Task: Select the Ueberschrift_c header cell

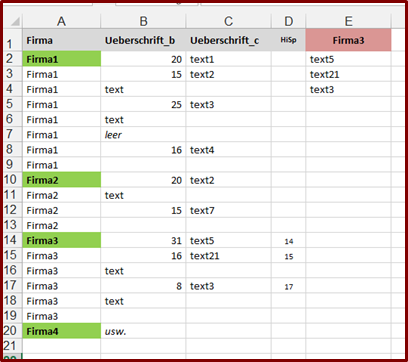Action: tap(229, 40)
